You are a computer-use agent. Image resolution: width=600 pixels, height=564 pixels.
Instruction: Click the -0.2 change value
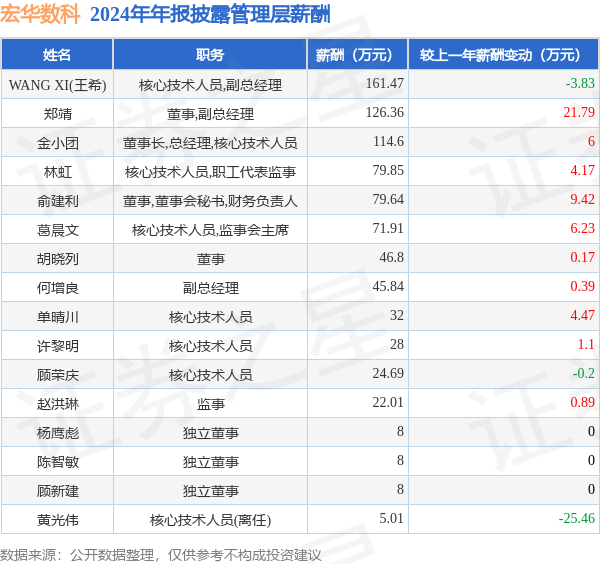coord(584,373)
